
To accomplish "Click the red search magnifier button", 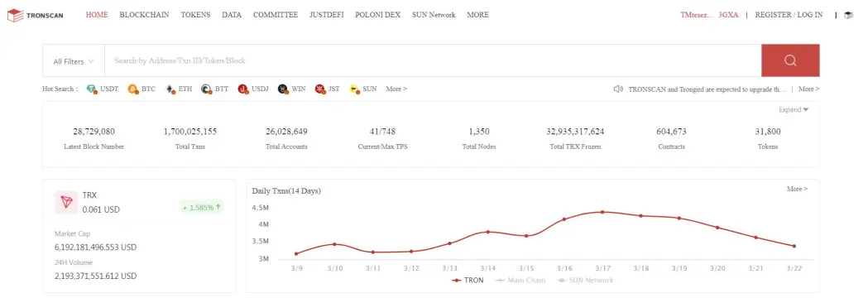I will 790,60.
